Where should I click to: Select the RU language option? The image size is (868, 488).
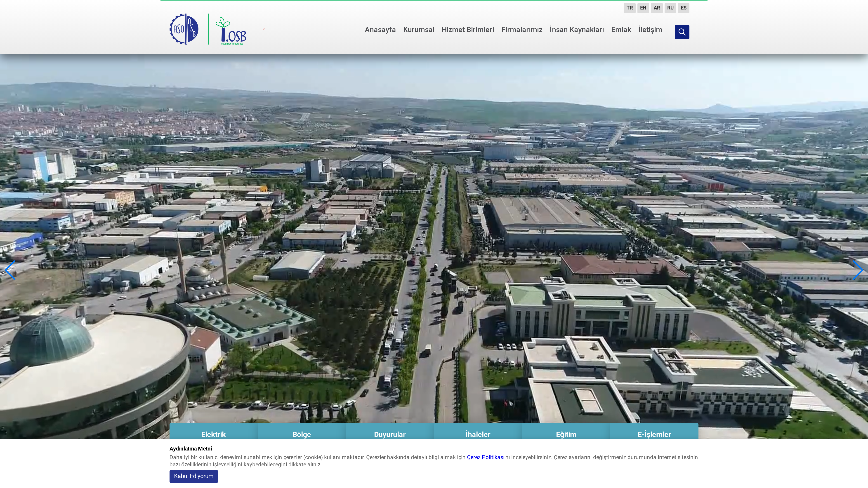(670, 8)
